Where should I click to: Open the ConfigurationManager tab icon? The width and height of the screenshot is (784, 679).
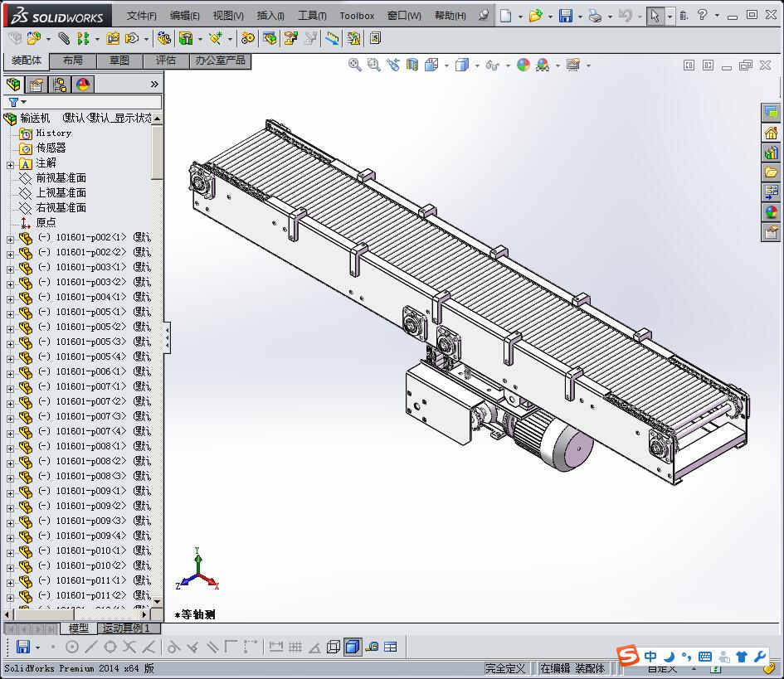60,85
